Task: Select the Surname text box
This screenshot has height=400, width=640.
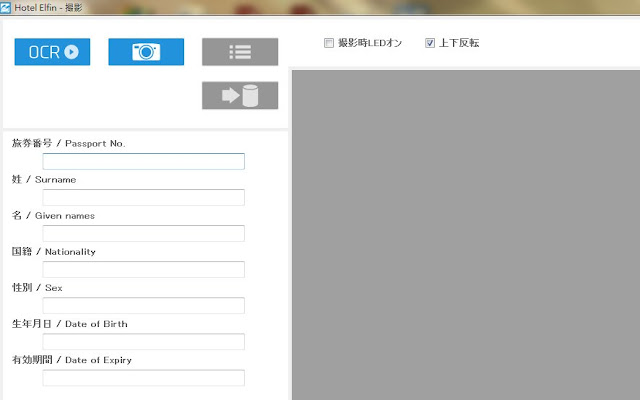Action: coord(144,197)
